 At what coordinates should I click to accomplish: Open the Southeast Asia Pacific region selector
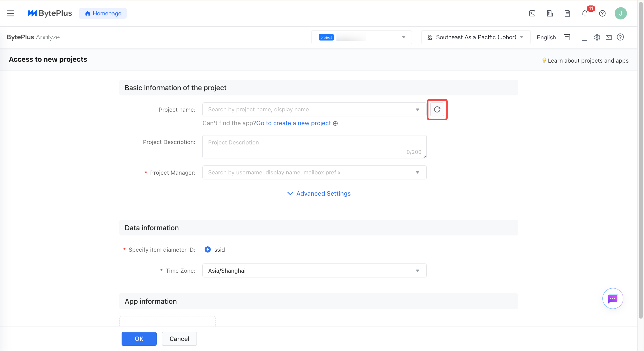pyautogui.click(x=476, y=37)
